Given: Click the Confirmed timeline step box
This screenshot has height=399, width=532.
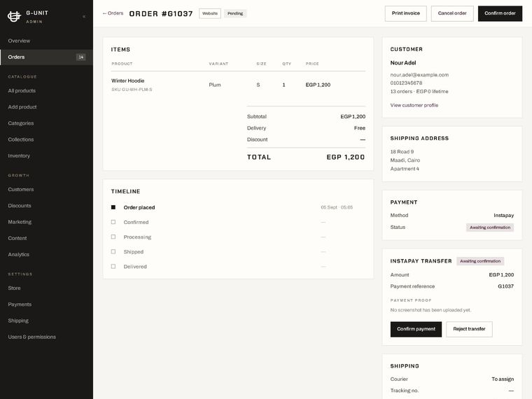Looking at the screenshot, I should click(113, 222).
